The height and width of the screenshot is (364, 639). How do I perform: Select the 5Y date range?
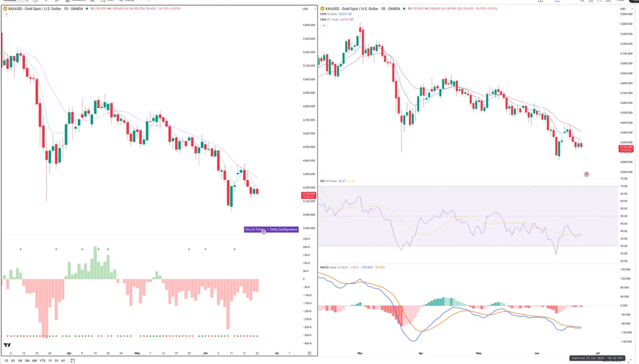tap(56, 361)
